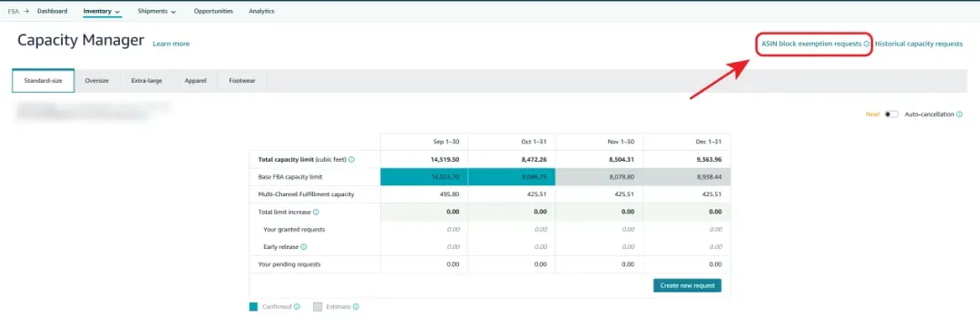Click info icon next to Estimate legend

pyautogui.click(x=356, y=306)
